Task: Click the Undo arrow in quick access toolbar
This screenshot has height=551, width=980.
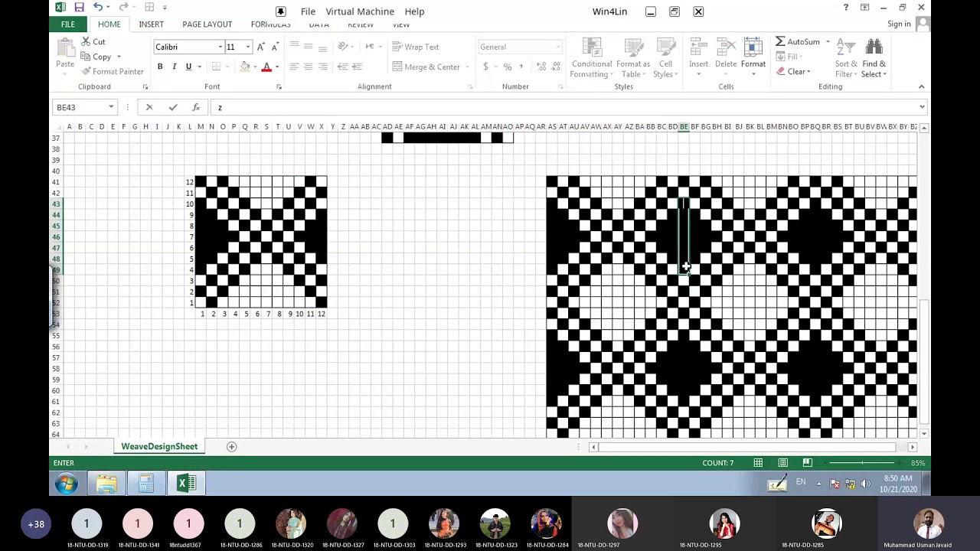Action: [98, 8]
